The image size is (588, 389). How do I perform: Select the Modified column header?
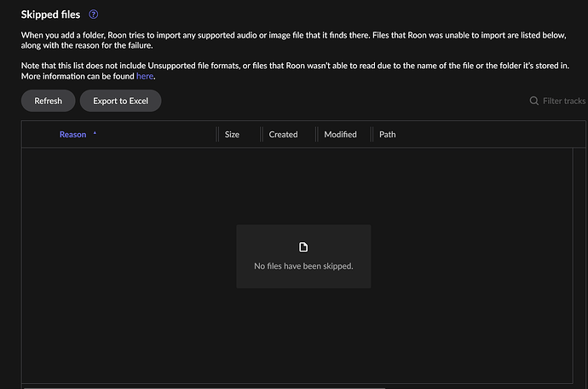coord(340,135)
